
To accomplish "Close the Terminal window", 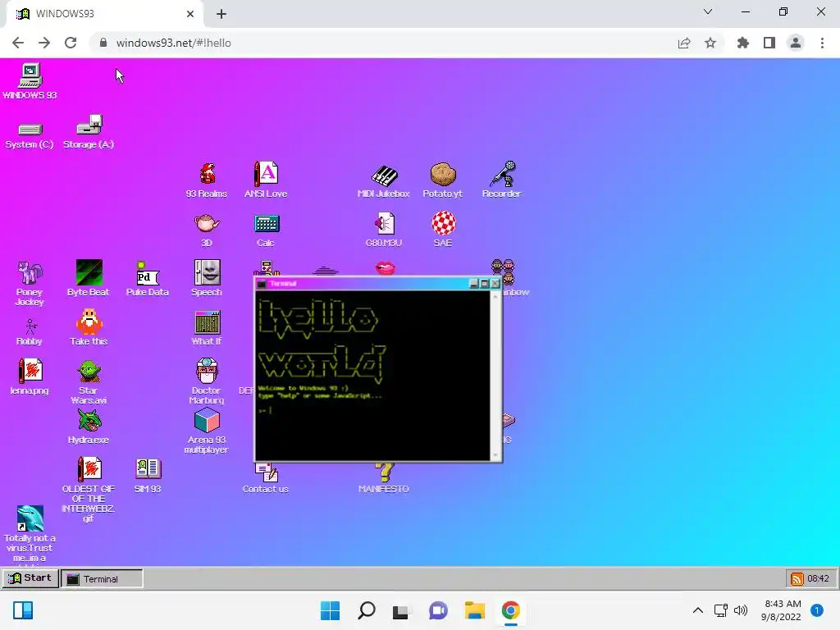I will point(495,283).
